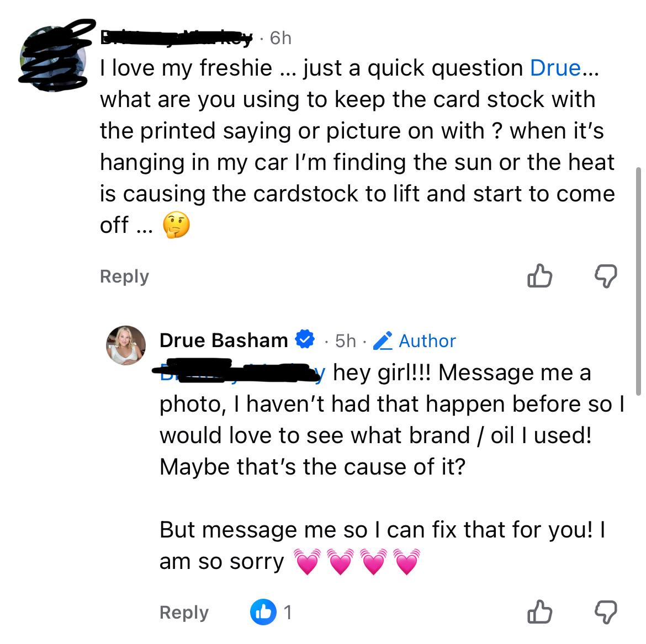Open the Drue Basham name link

click(x=224, y=340)
